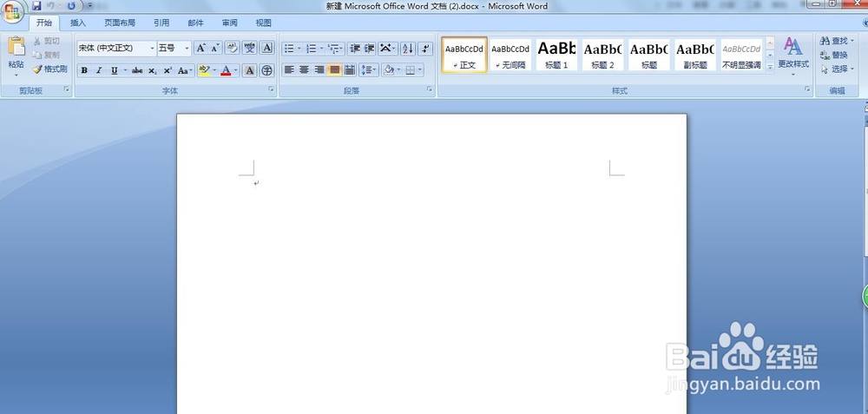Apply the Normal (正文) style
Image resolution: width=868 pixels, height=414 pixels.
(464, 55)
